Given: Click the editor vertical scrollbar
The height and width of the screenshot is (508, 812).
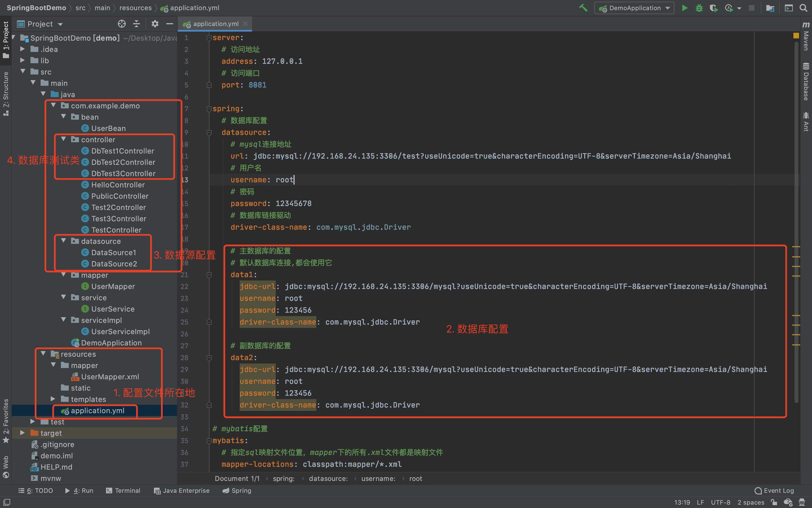Looking at the screenshot, I should click(796, 222).
